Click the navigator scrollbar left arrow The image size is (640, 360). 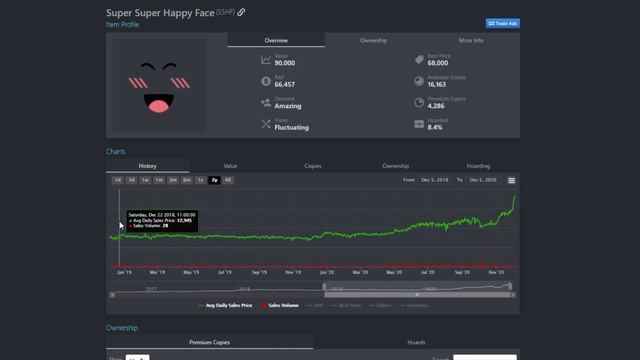pyautogui.click(x=112, y=295)
